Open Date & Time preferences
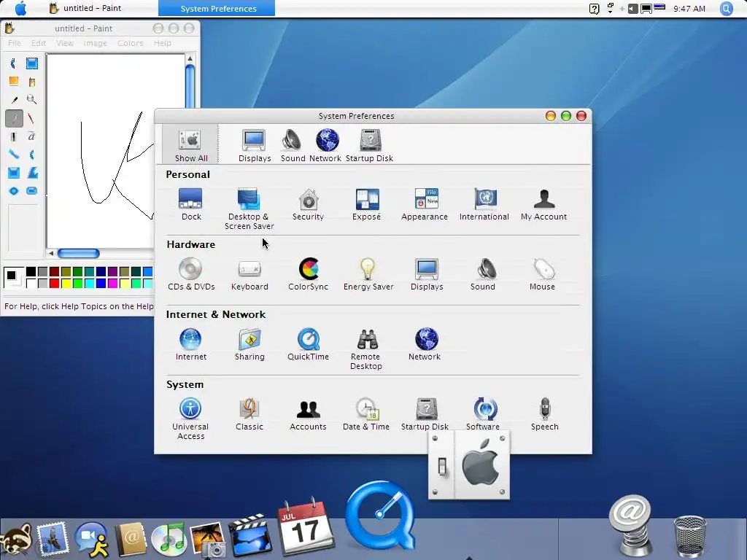 (x=366, y=414)
